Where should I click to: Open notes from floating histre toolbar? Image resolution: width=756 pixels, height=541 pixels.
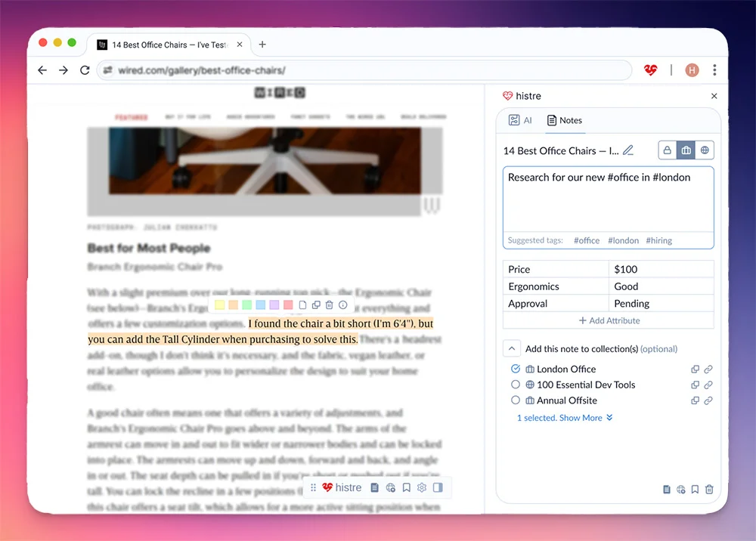(x=375, y=487)
